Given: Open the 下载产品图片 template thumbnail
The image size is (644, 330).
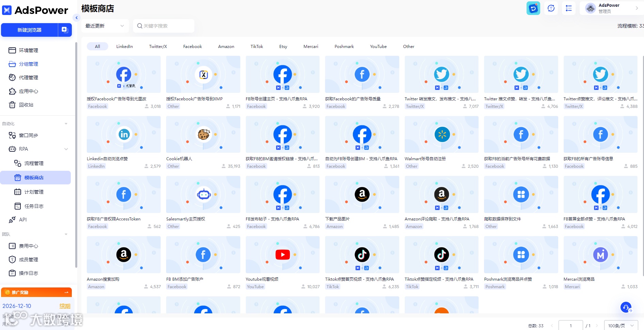Looking at the screenshot, I should 362,195.
